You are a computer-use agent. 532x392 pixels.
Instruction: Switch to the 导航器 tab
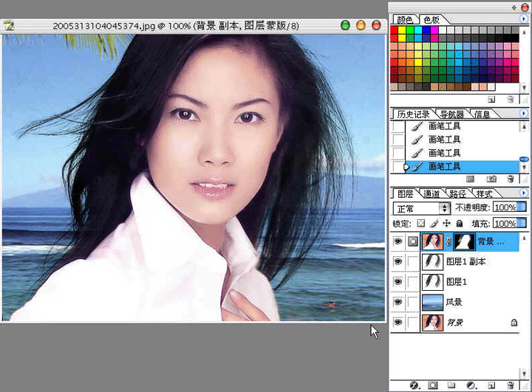[x=452, y=114]
